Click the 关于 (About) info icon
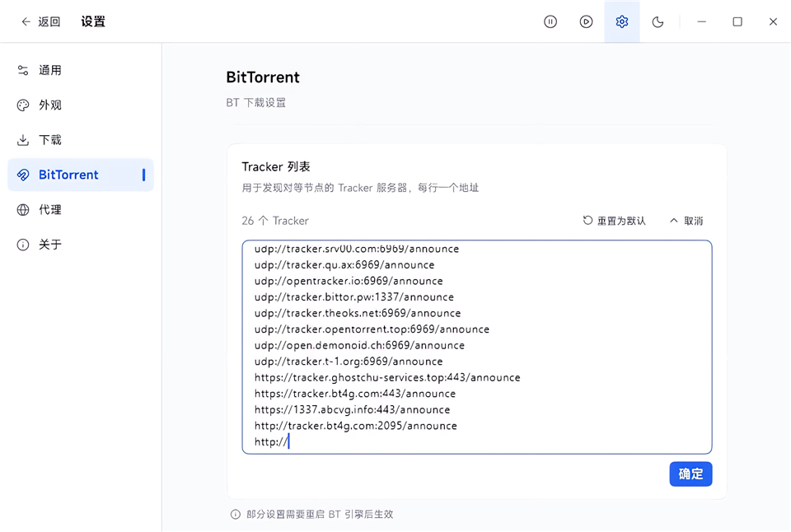 (x=22, y=244)
